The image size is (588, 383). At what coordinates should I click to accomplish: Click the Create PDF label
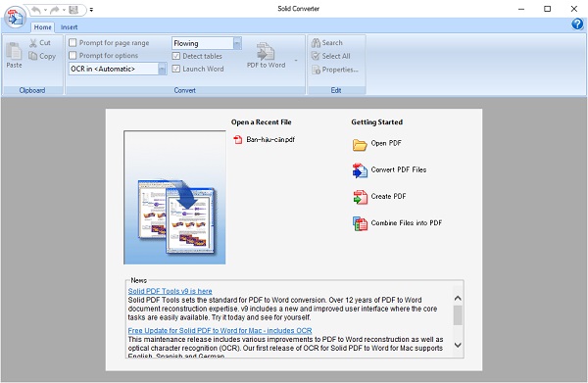coord(388,196)
